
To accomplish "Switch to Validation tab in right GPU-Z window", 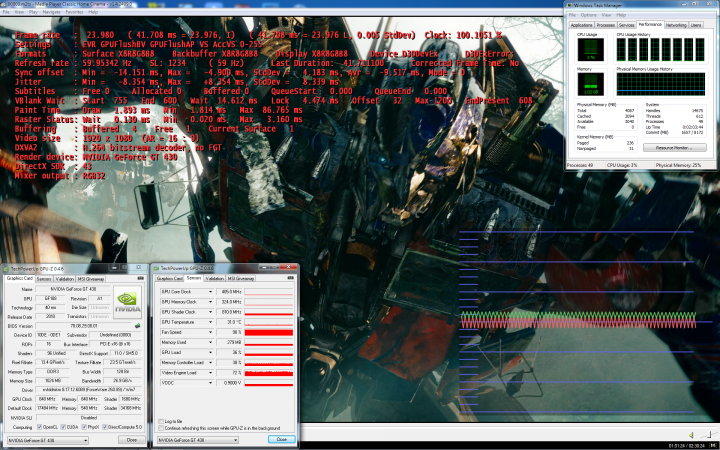I will pyautogui.click(x=214, y=278).
